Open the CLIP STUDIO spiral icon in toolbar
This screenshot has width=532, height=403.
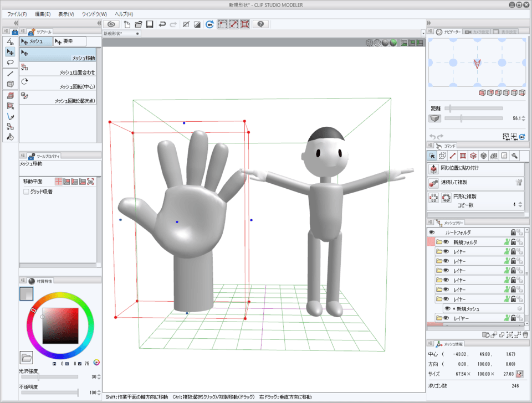point(111,24)
